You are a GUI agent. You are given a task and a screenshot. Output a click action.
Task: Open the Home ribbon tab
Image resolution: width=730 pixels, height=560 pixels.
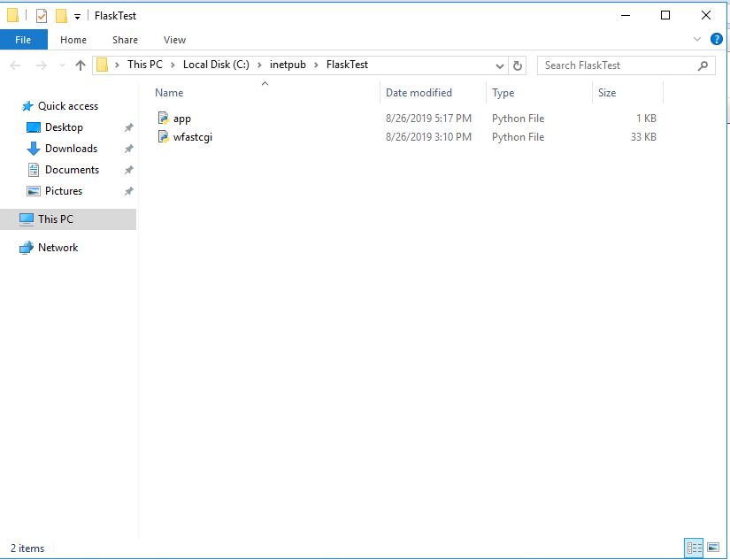pyautogui.click(x=73, y=40)
